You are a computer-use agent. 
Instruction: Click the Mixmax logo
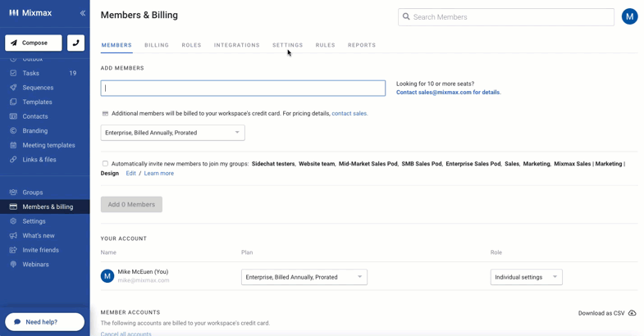(30, 13)
